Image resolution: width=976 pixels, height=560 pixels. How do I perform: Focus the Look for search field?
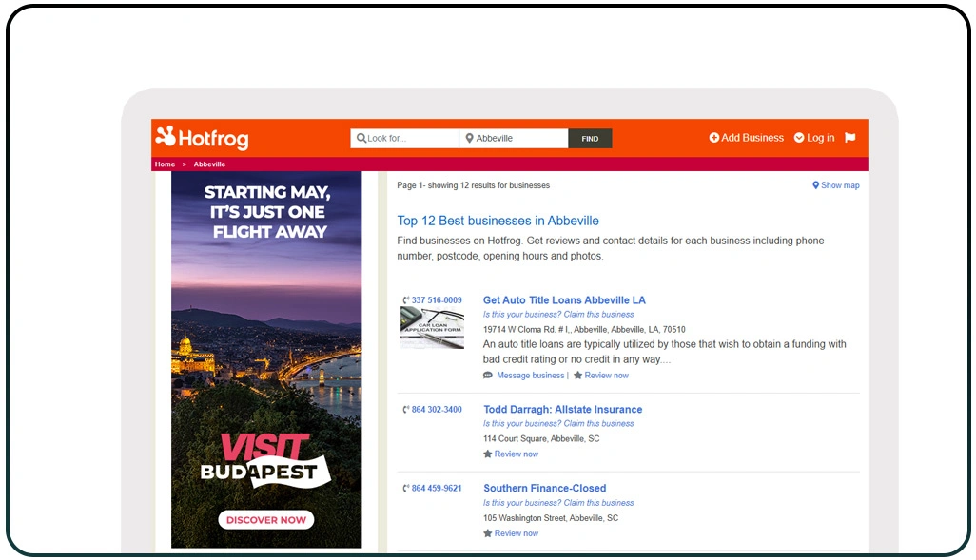click(x=404, y=138)
